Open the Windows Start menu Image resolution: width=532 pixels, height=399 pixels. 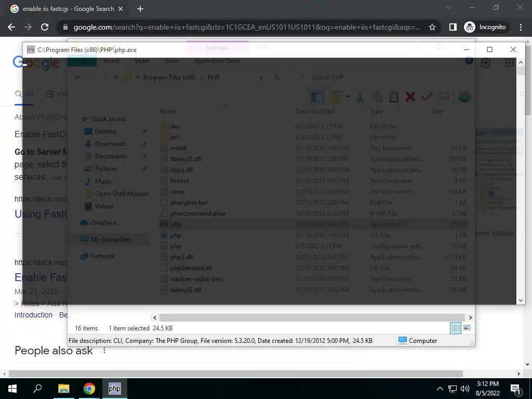pos(12,389)
